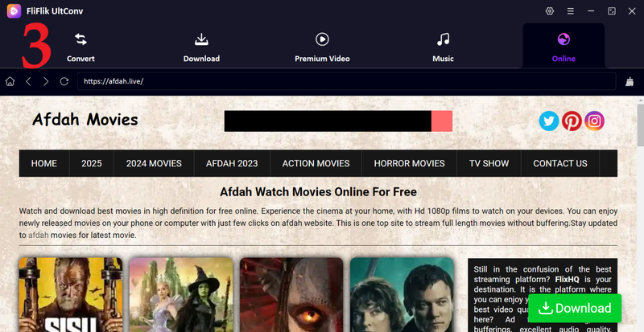Reload the current page
Image resolution: width=644 pixels, height=332 pixels.
tap(64, 81)
